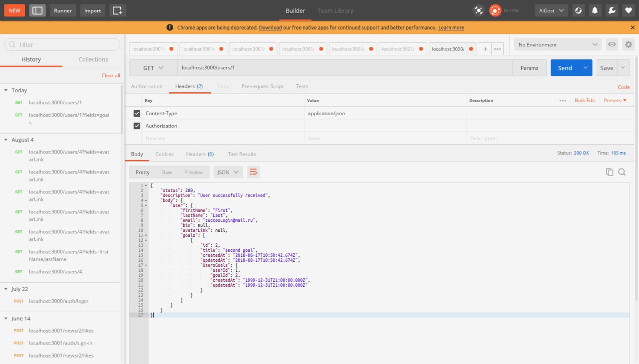Image resolution: width=639 pixels, height=364 pixels.
Task: Expand the JSON format dropdown
Action: [228, 172]
